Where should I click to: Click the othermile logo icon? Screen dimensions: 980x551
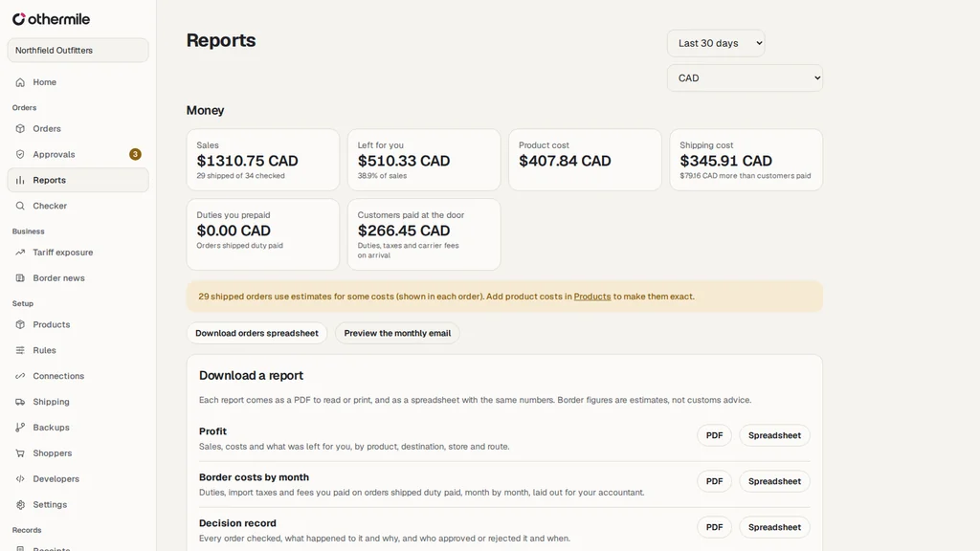point(19,19)
